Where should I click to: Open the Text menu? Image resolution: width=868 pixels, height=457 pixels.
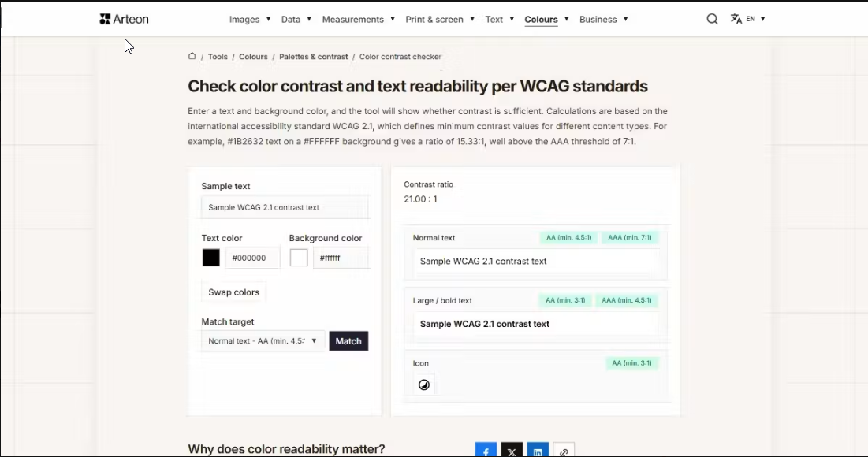click(499, 20)
